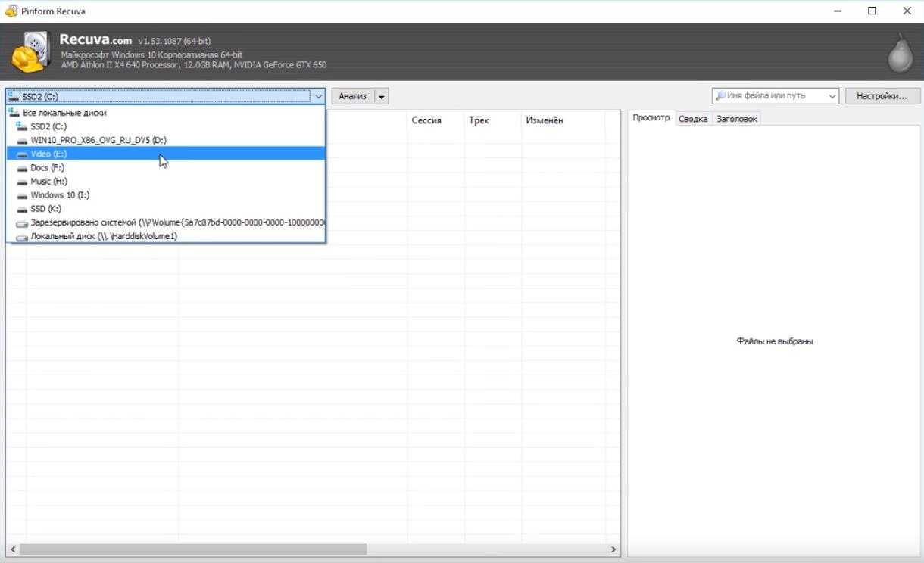
Task: Start scan with the Анализ button
Action: coord(353,96)
